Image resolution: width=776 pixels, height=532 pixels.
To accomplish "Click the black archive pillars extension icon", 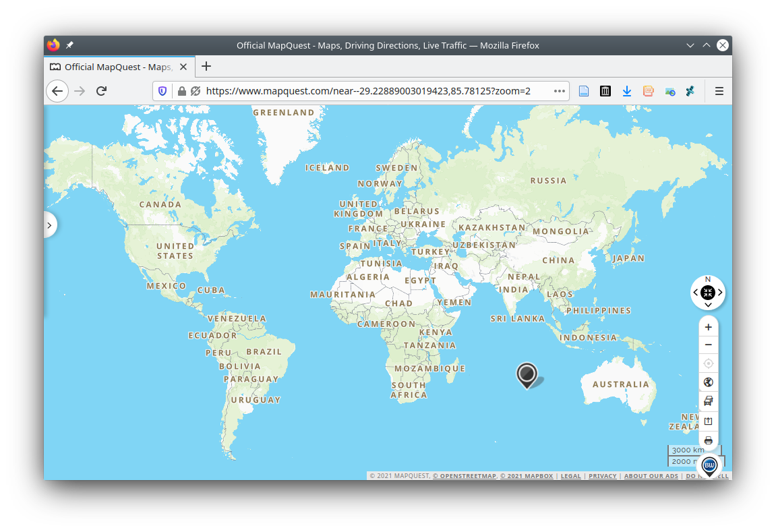I will coord(605,91).
